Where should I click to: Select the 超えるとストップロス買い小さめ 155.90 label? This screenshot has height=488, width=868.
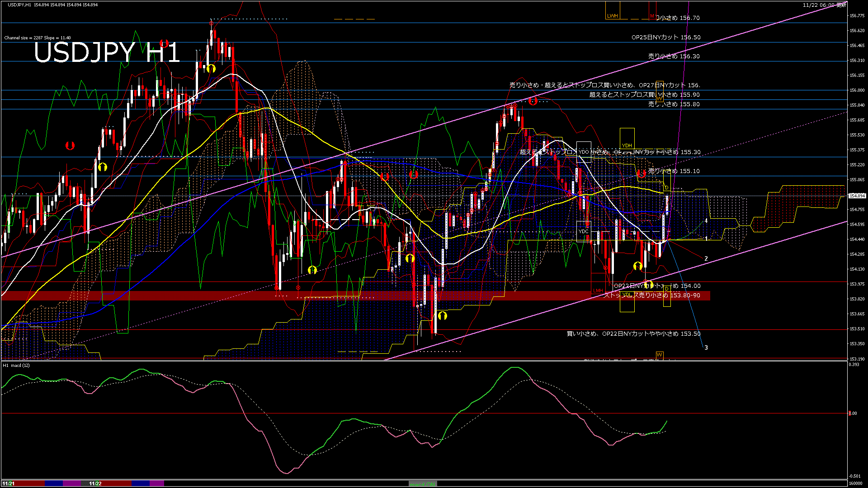pos(645,94)
